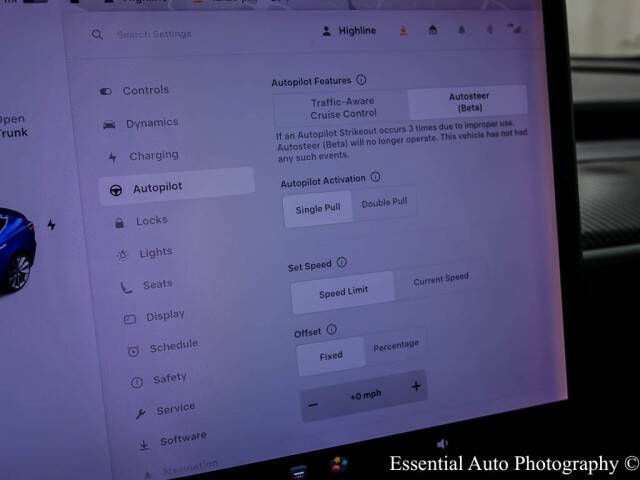Screen dimensions: 640x480
Task: Tap the orange software download icon
Action: coord(404,30)
